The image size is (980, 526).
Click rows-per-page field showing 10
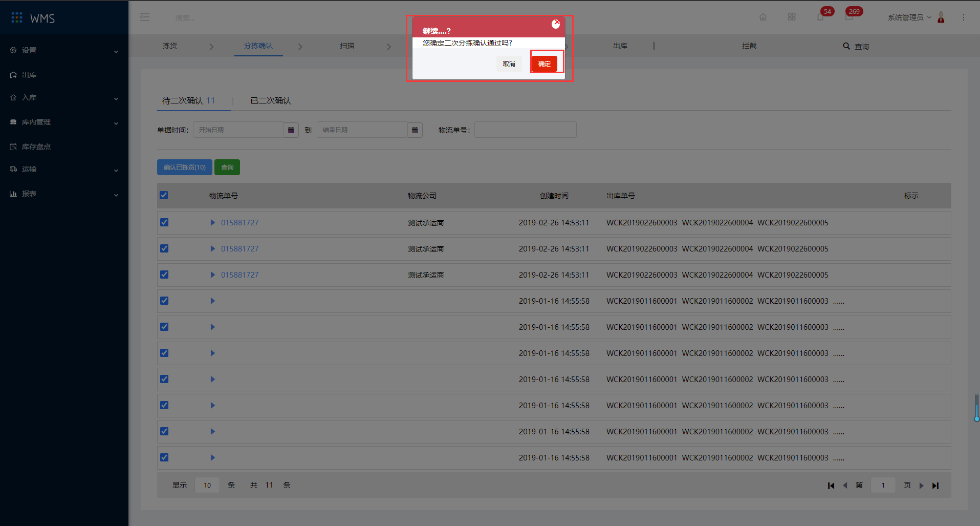pos(207,485)
